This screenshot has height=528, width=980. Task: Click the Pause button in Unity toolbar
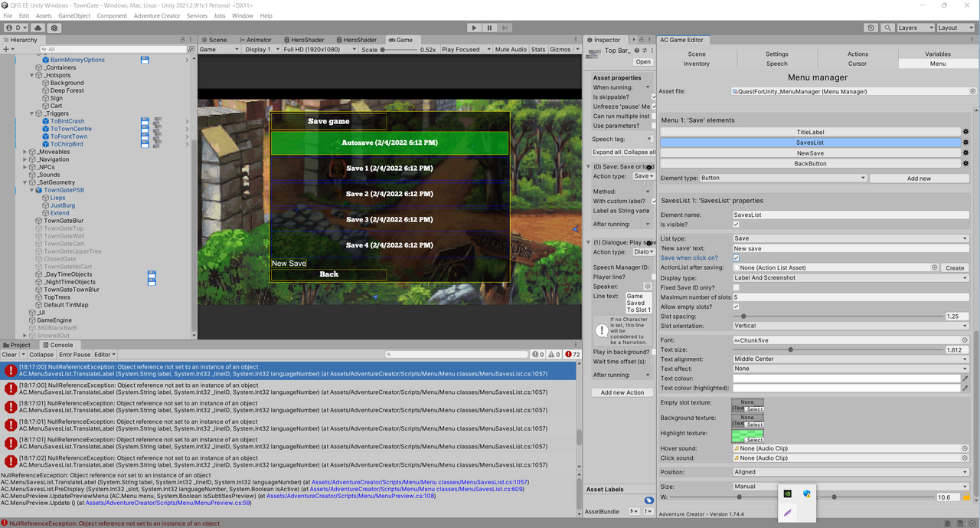(490, 28)
